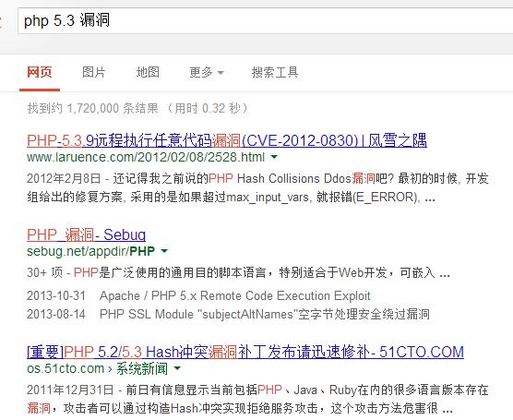Screen dimensions: 513x420
Task: Expand the green arrow beside 系统新闻
Action: (x=177, y=368)
